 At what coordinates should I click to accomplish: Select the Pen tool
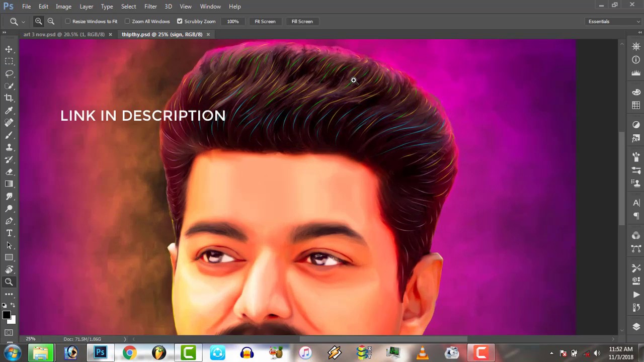(9, 221)
